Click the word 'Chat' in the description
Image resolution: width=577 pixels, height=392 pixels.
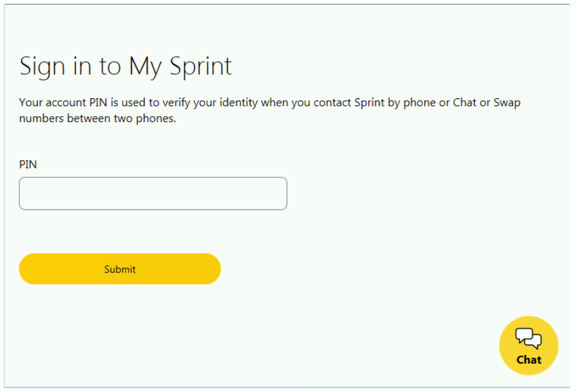tap(465, 102)
